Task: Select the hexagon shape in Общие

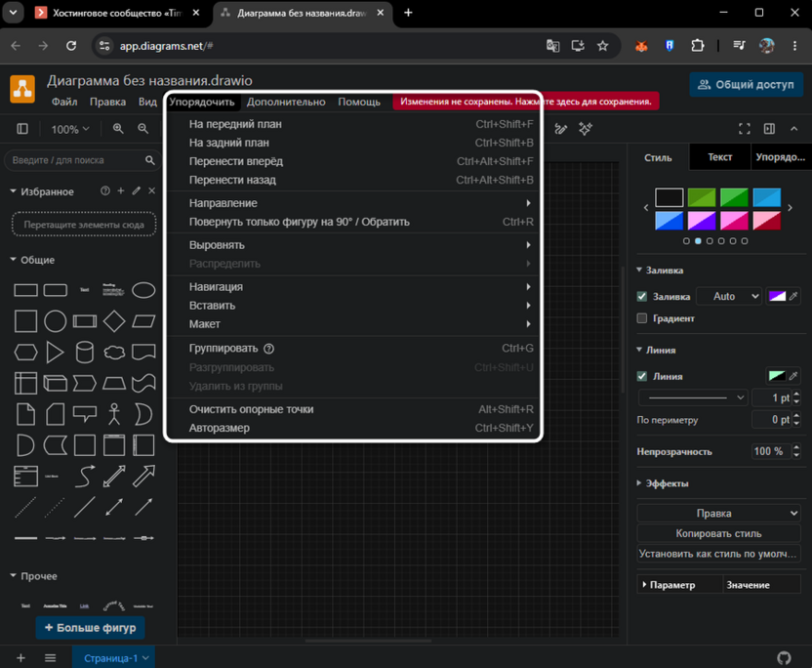Action: tap(25, 353)
